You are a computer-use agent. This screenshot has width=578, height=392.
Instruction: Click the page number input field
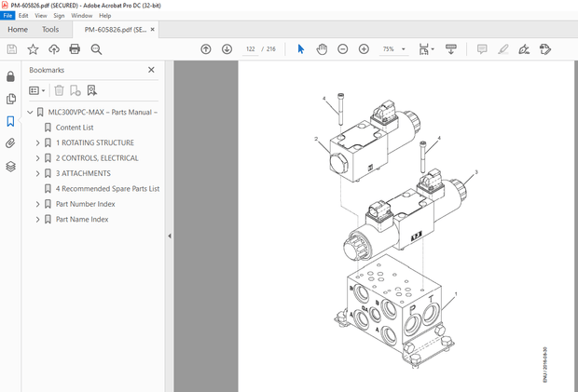click(251, 49)
